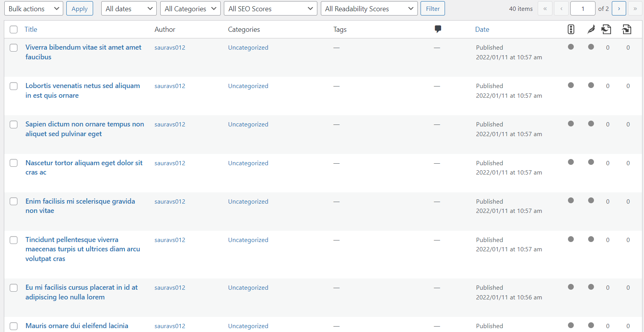The height and width of the screenshot is (332, 644).
Task: Open the All Readability Scores dropdown
Action: point(369,9)
